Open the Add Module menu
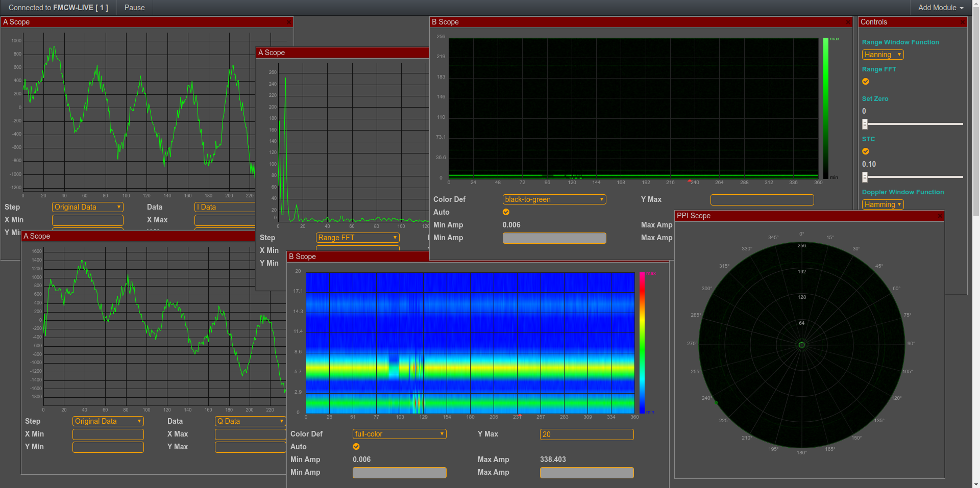Viewport: 980px width, 488px height. pyautogui.click(x=940, y=7)
